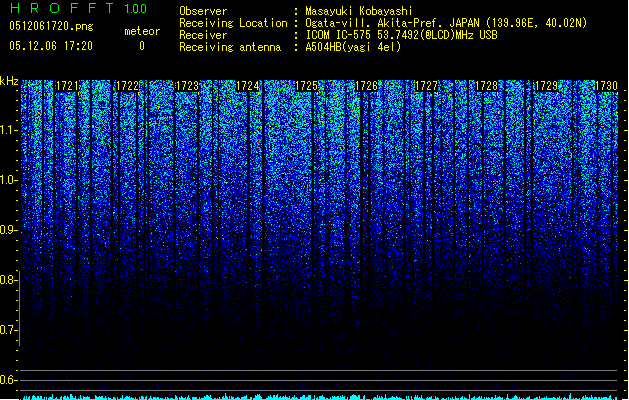This screenshot has height=400, width=629.
Task: Click the 1730 time marker
Action: coord(606,86)
